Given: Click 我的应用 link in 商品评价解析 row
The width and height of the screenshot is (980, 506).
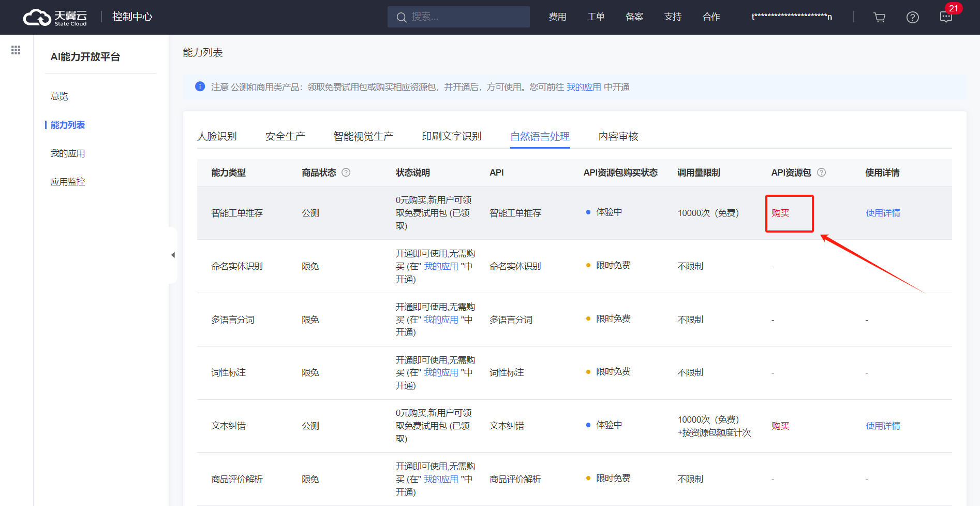Looking at the screenshot, I should click(441, 479).
